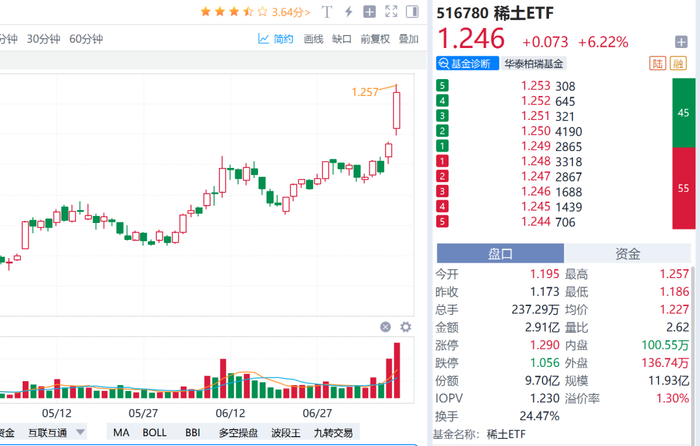
Task: Open 基金诊断 fund diagnosis
Action: [465, 64]
